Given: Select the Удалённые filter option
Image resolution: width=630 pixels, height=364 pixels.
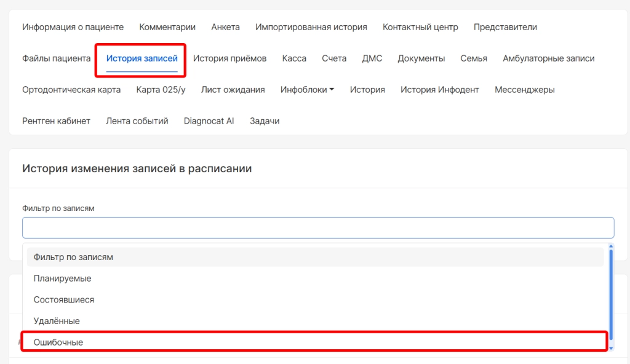Looking at the screenshot, I should [x=57, y=321].
